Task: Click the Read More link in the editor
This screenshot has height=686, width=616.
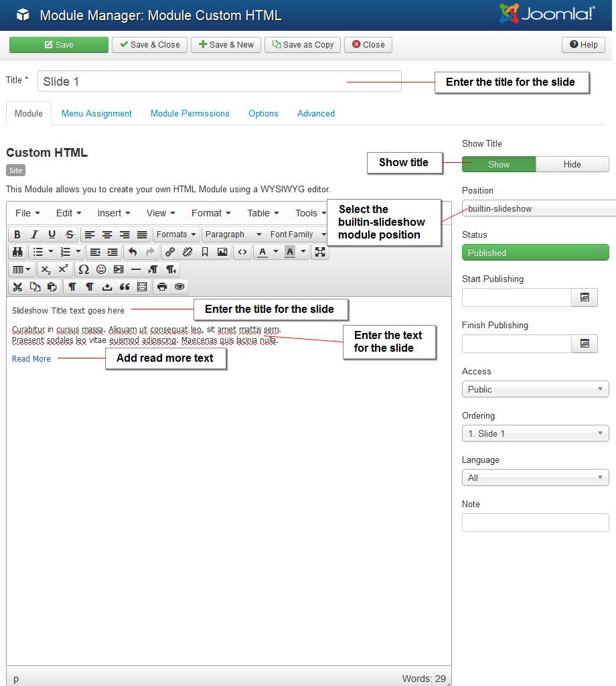Action: 31,359
